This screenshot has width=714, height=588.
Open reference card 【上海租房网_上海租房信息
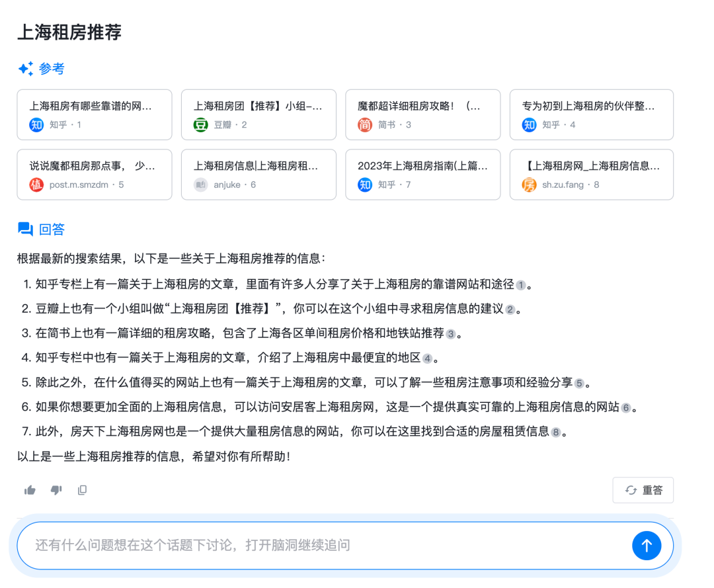click(592, 175)
